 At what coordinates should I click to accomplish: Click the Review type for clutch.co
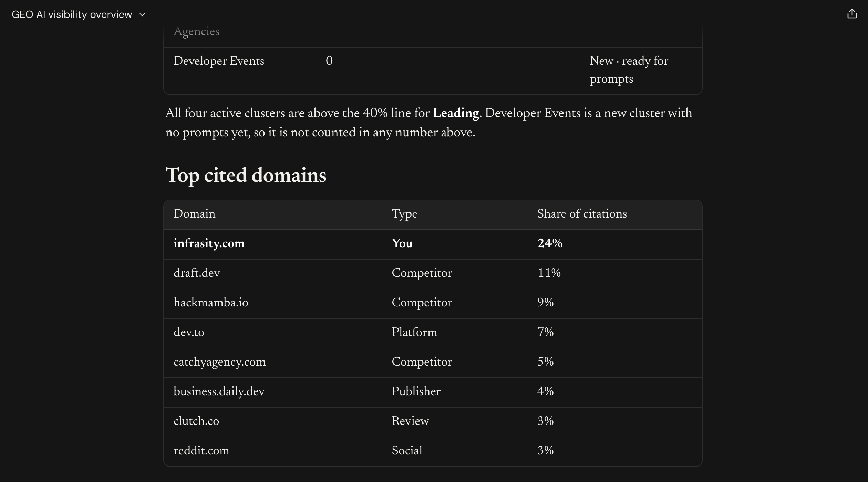410,421
